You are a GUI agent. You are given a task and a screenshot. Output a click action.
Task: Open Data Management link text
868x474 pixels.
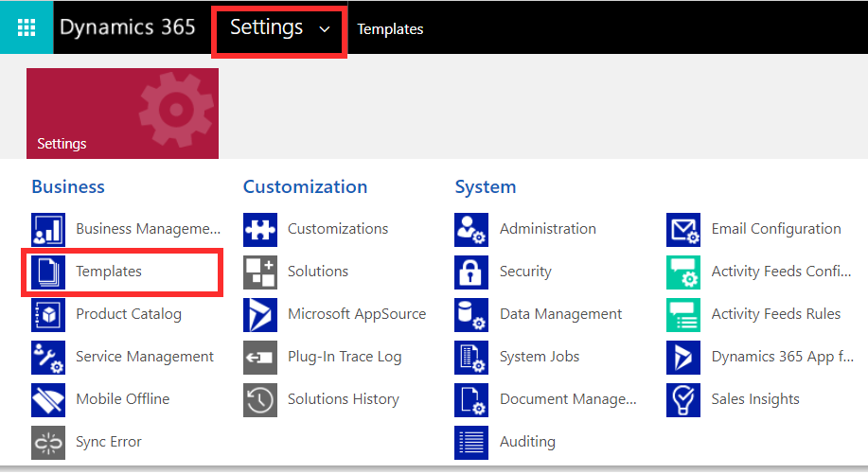[560, 313]
